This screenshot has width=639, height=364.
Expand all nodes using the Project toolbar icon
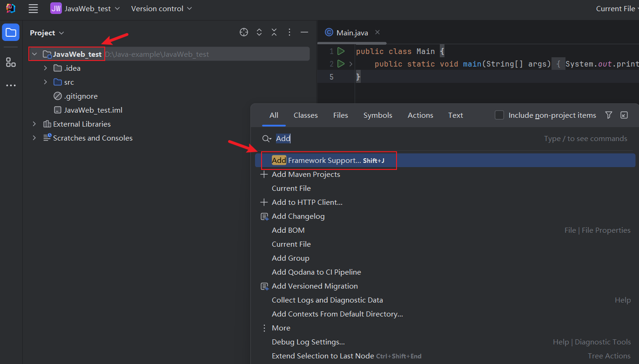259,32
